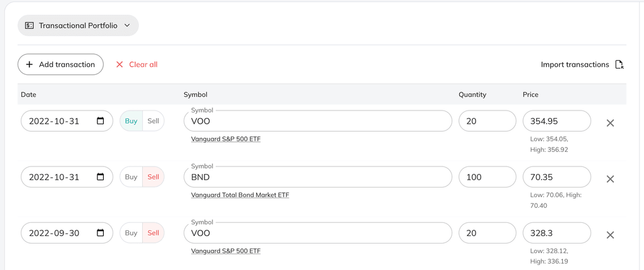Open the first VOO symbol combo box
Image resolution: width=644 pixels, height=270 pixels.
tap(318, 121)
